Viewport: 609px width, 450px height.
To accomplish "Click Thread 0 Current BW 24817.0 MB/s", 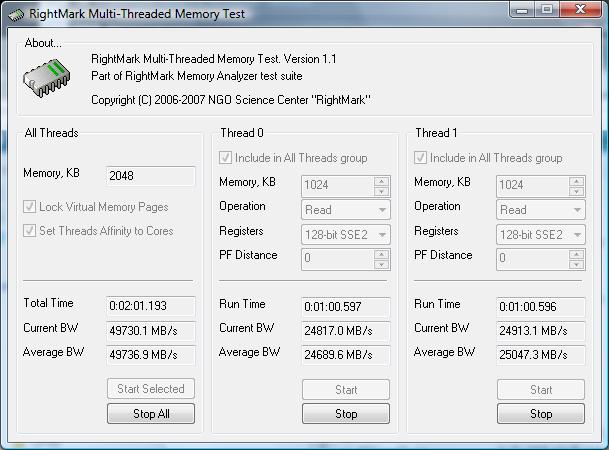I will [x=346, y=331].
